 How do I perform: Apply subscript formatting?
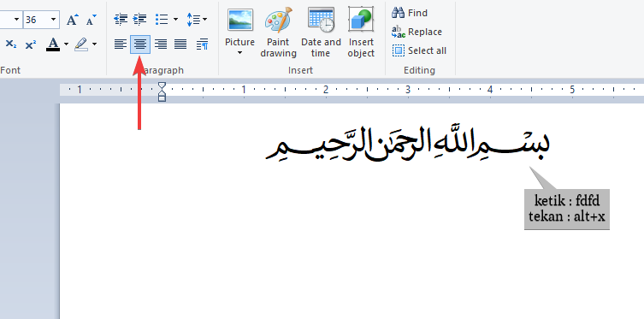pyautogui.click(x=11, y=44)
